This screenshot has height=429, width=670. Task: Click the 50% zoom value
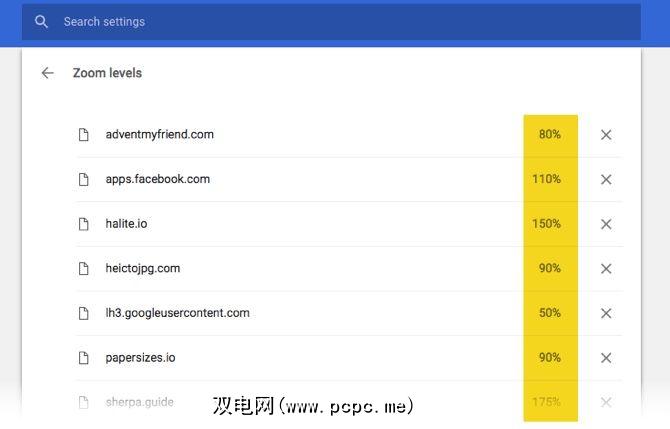pyautogui.click(x=550, y=313)
